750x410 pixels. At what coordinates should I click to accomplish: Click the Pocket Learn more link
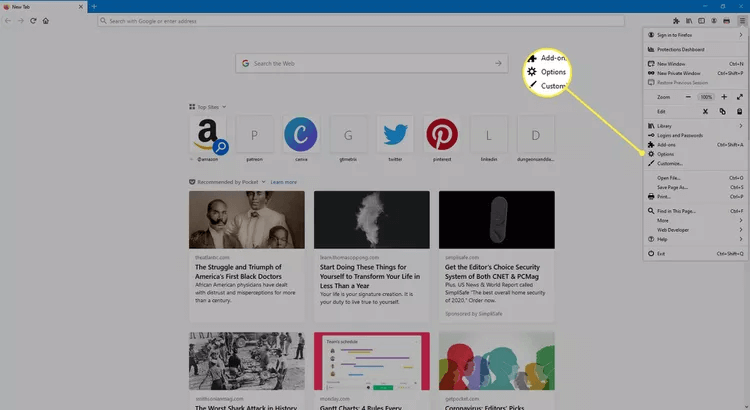pos(283,182)
